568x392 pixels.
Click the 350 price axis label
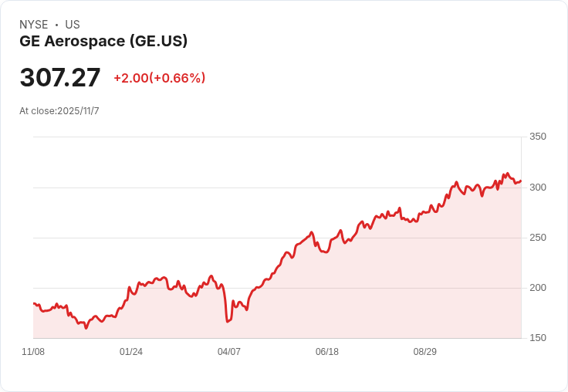tap(538, 137)
